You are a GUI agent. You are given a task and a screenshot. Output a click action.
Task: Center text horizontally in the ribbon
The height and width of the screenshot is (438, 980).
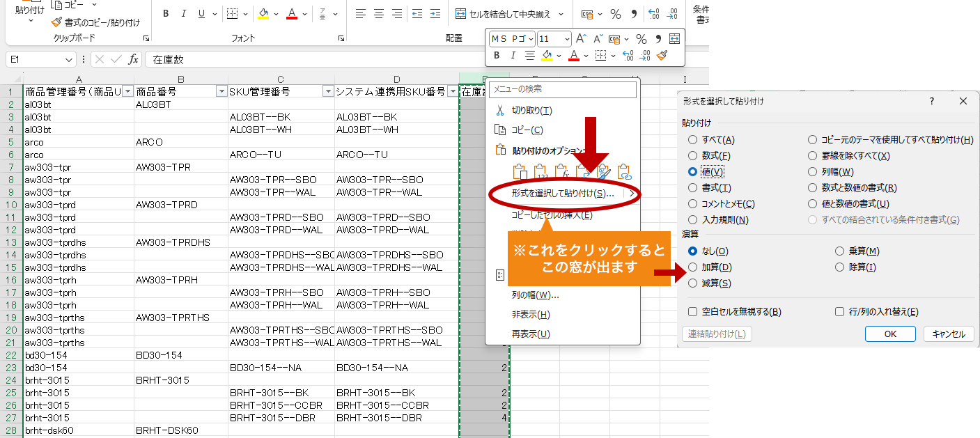378,14
